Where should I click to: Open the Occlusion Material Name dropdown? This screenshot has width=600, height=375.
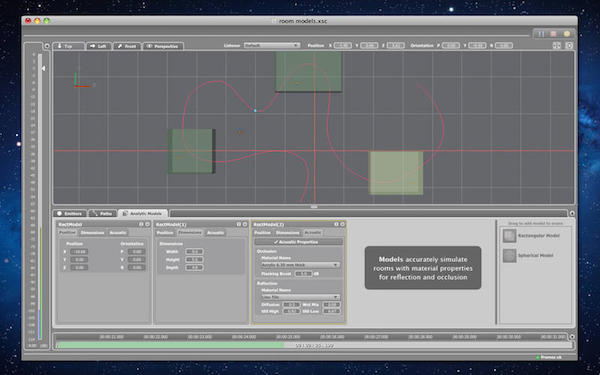point(300,265)
